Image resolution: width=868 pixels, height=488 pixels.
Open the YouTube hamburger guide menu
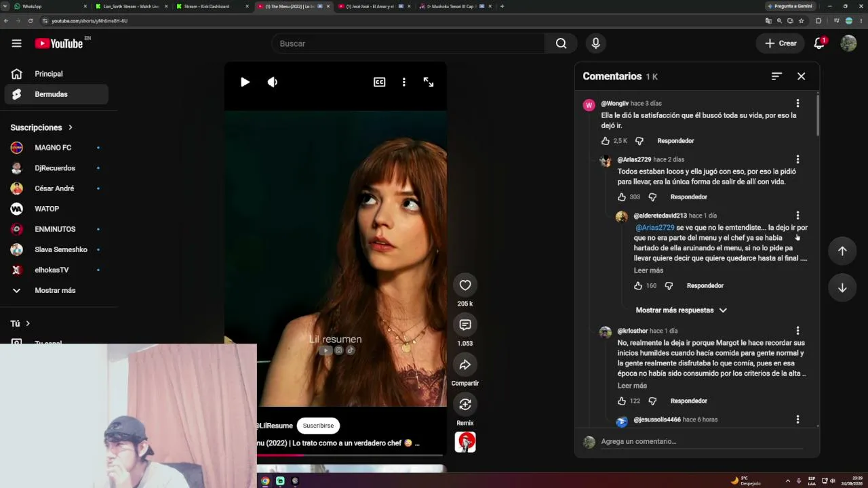coord(16,43)
